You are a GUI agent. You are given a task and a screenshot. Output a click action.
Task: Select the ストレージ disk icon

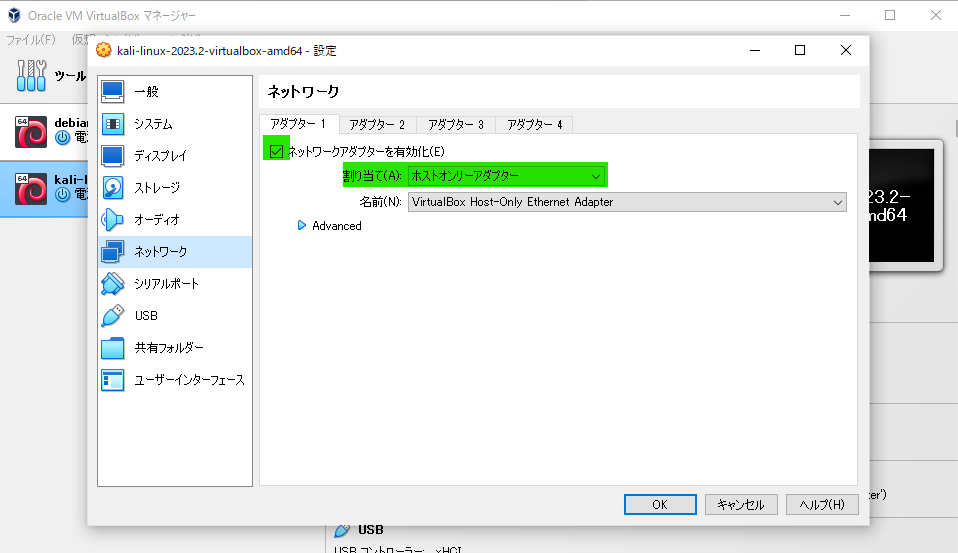[x=112, y=188]
